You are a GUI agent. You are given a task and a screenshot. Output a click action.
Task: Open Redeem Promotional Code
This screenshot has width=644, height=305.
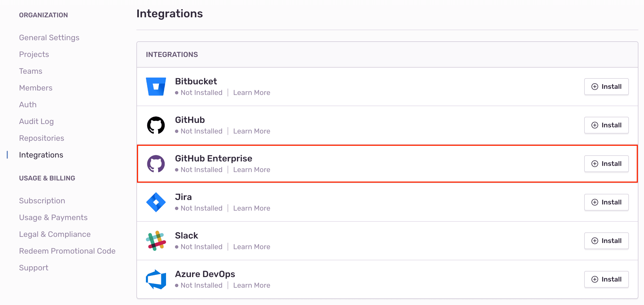pos(67,251)
